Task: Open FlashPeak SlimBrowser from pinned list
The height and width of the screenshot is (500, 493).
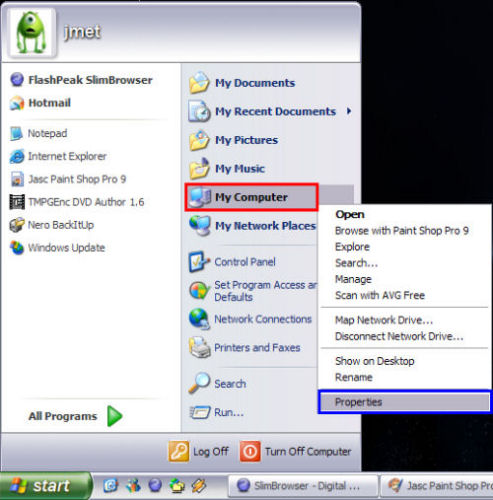Action: [81, 80]
